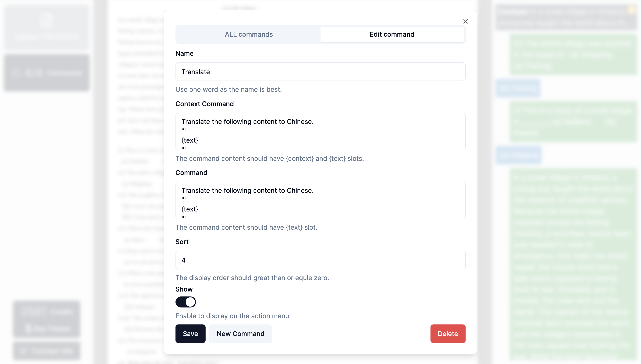The height and width of the screenshot is (364, 641).
Task: Click the New Command button
Action: click(x=240, y=333)
